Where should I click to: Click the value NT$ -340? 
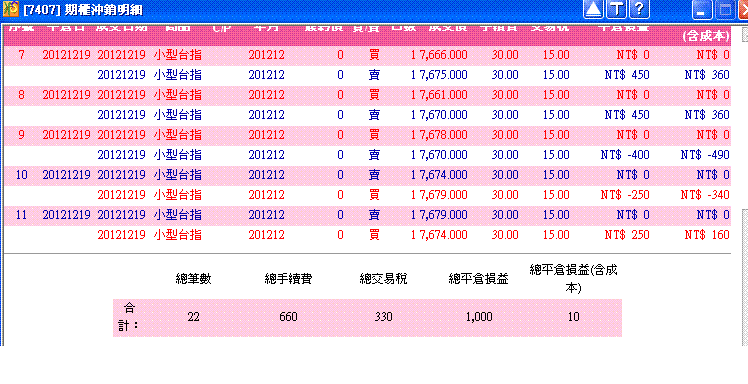(x=705, y=195)
